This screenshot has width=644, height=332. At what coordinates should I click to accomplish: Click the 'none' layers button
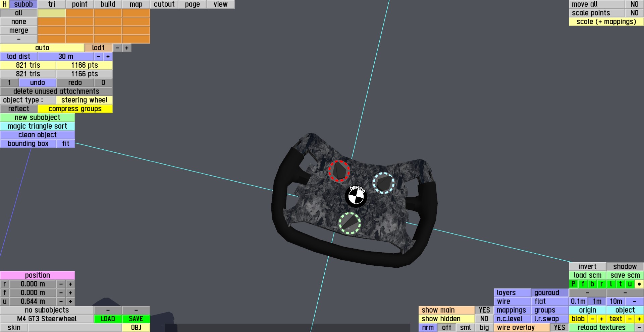19,22
